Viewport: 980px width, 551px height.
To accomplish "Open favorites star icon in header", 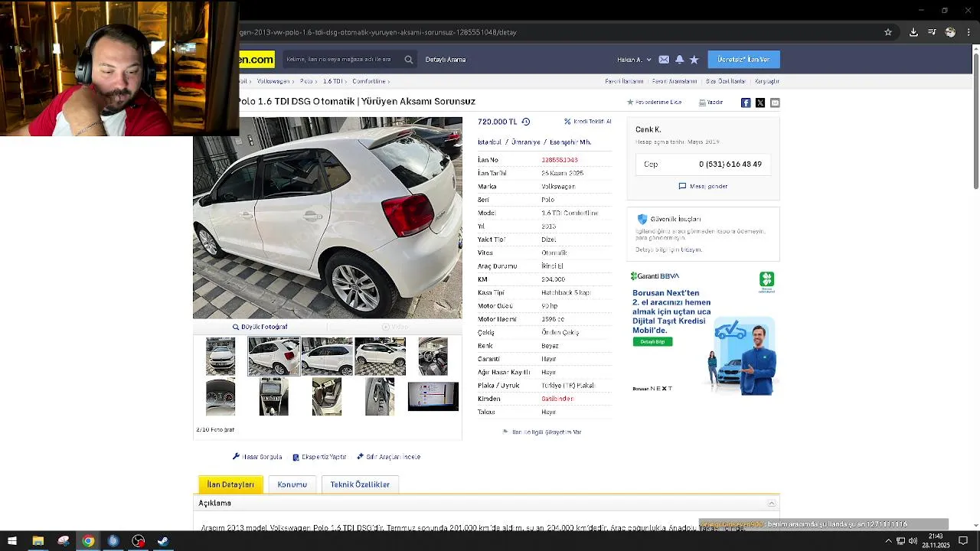I will click(x=694, y=60).
